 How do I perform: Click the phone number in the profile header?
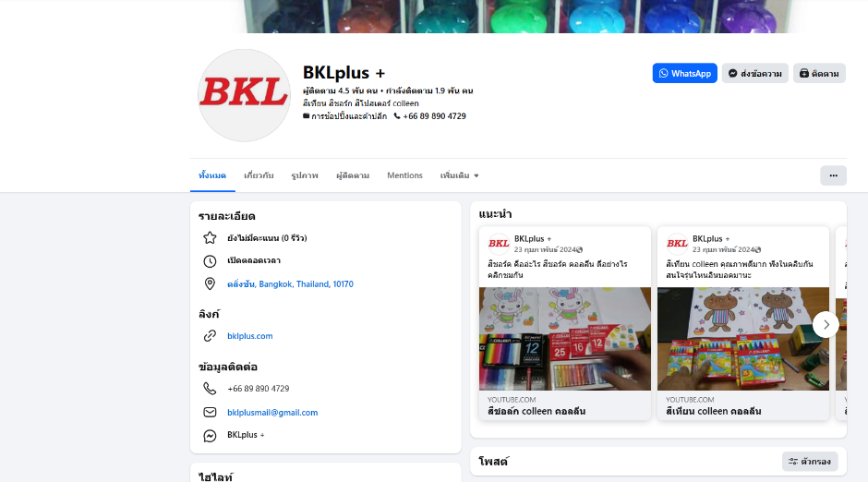pyautogui.click(x=434, y=116)
